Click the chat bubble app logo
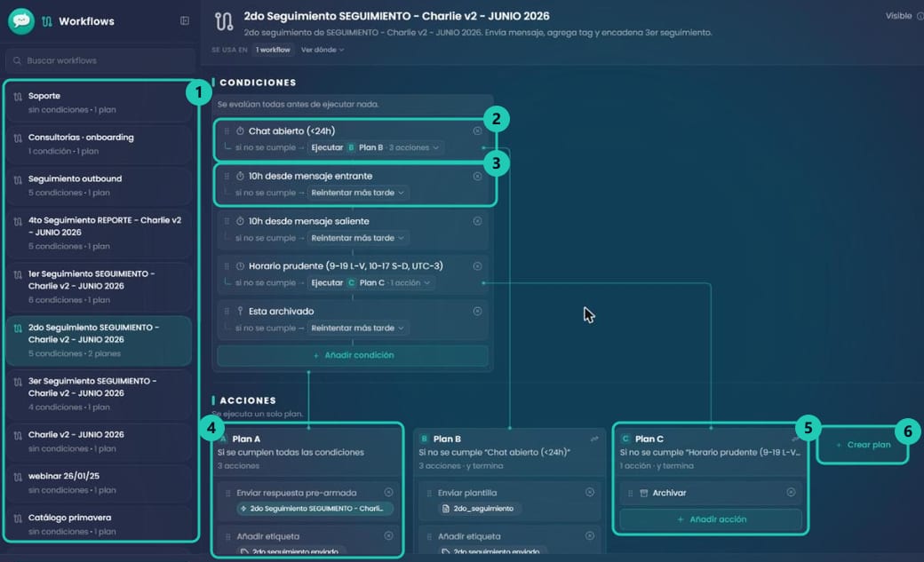The width and height of the screenshot is (924, 562). 21,20
